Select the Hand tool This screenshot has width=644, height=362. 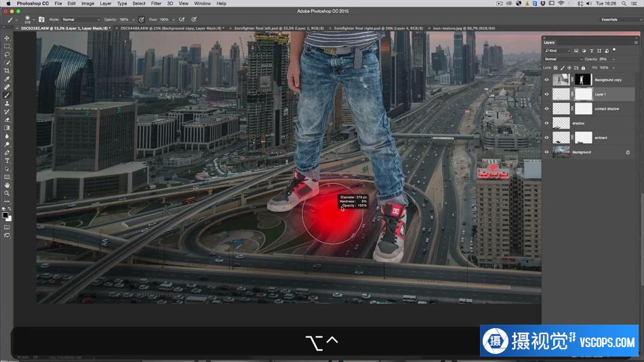click(7, 185)
